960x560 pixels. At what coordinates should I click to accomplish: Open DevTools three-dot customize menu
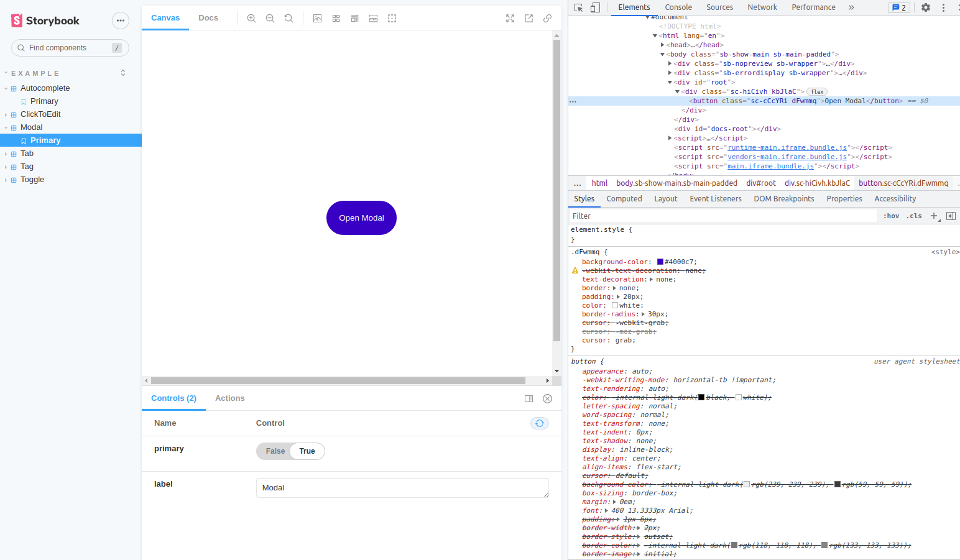click(943, 7)
